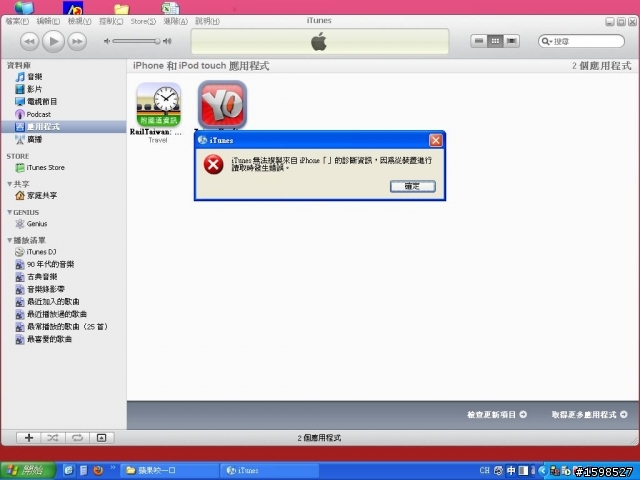Click the previous track rewind button
Image resolution: width=640 pixels, height=480 pixels.
(29, 41)
